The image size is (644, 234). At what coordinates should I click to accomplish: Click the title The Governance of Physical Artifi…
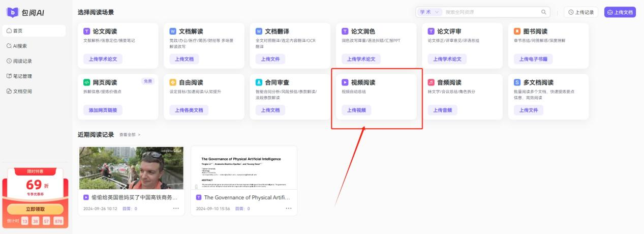248,197
